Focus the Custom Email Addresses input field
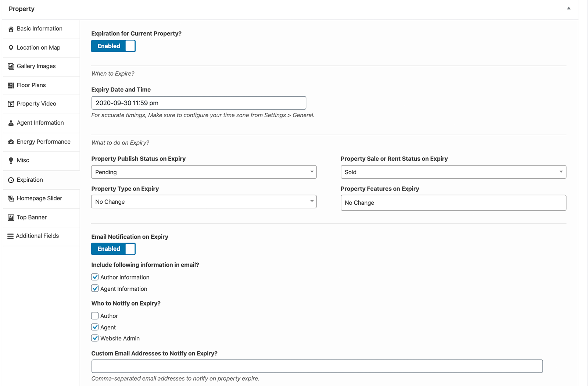This screenshot has width=588, height=386. (x=317, y=366)
